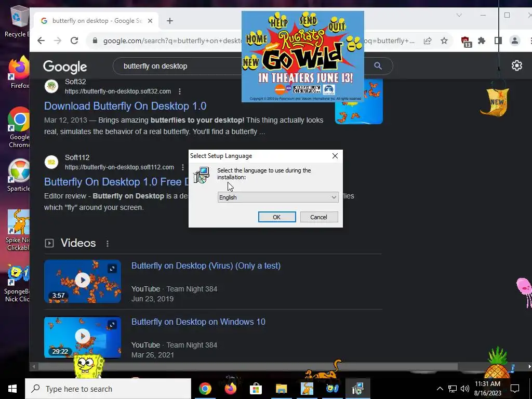Screen dimensions: 532x399
Task: Bookmark this page with star icon
Action: (x=444, y=41)
